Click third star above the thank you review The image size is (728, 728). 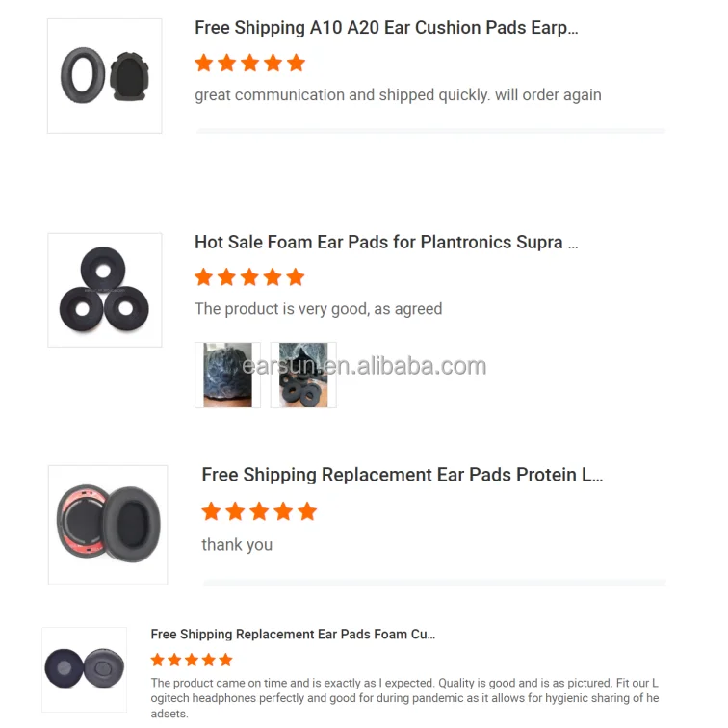(259, 511)
